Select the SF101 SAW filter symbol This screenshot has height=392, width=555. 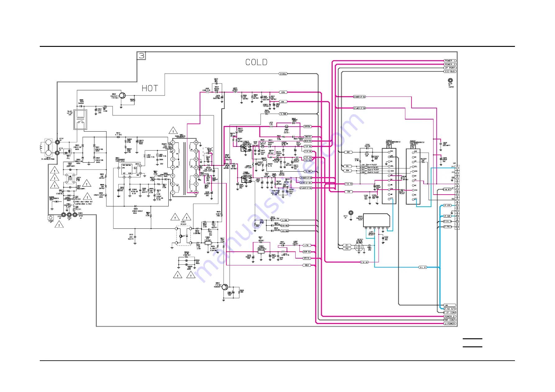[359, 247]
